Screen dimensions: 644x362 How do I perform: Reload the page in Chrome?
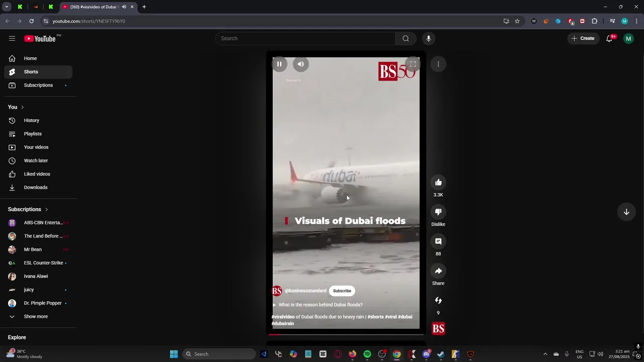click(x=31, y=21)
